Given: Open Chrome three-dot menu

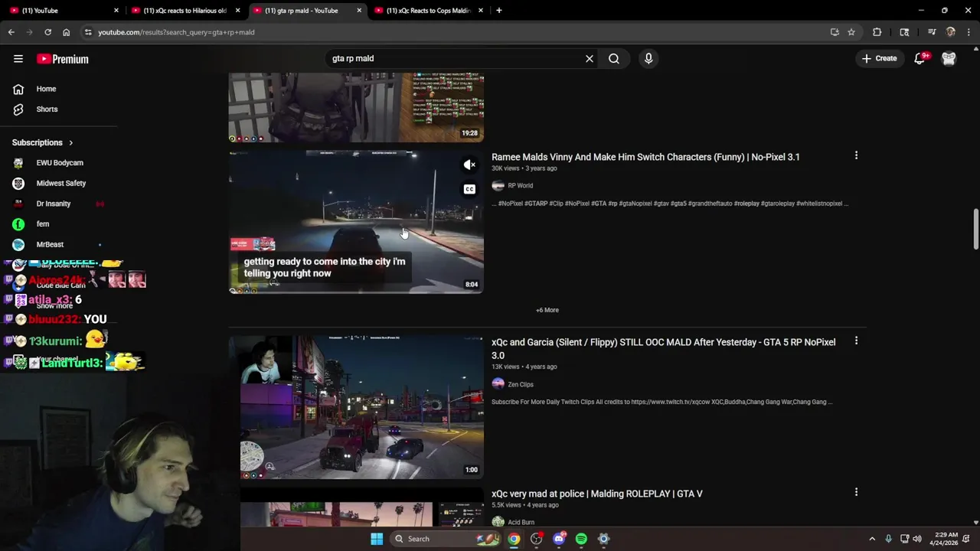Looking at the screenshot, I should click(969, 32).
